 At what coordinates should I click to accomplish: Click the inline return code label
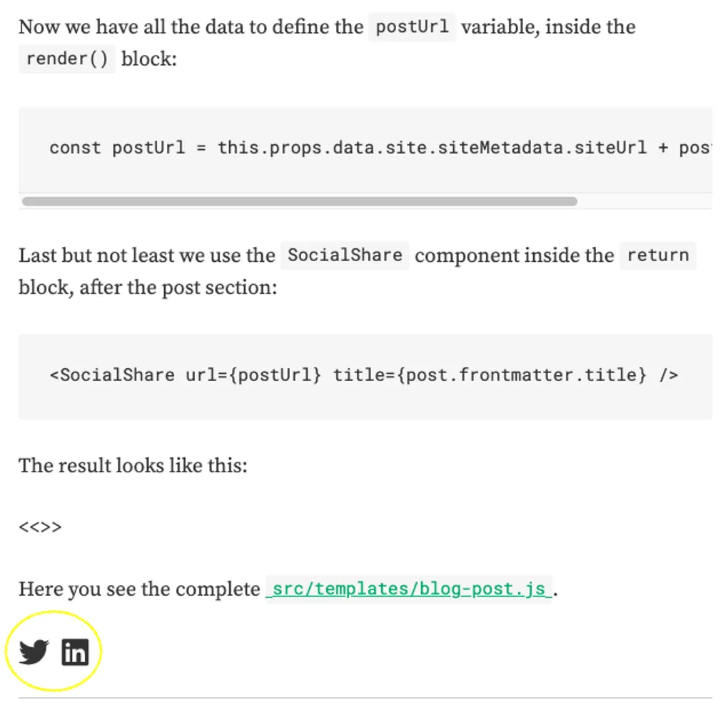657,255
